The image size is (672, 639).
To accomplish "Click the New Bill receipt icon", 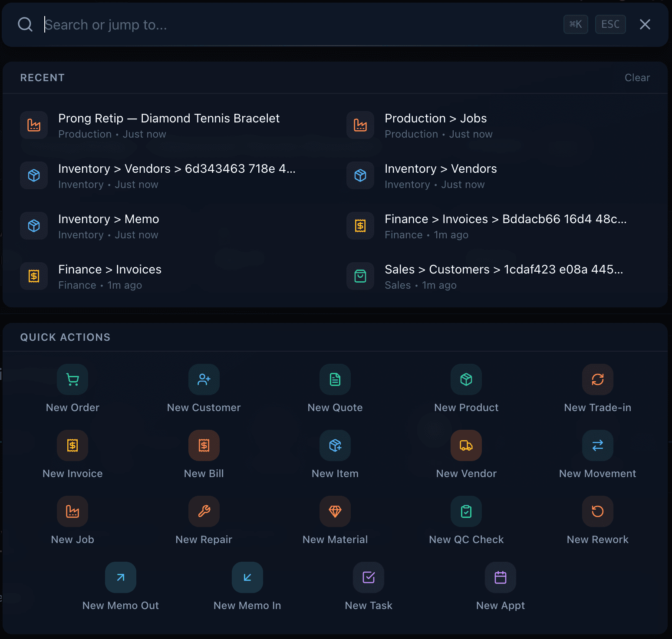I will [x=204, y=445].
